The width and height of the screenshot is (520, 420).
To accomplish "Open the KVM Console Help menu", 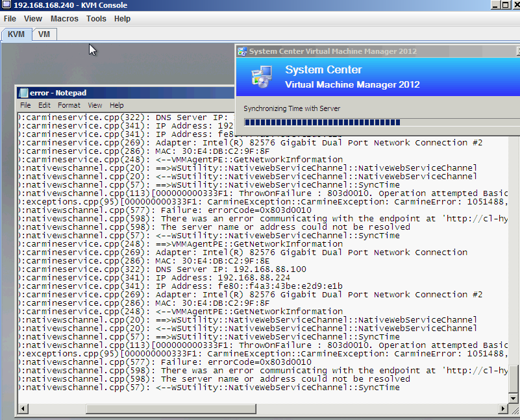I will pos(122,19).
